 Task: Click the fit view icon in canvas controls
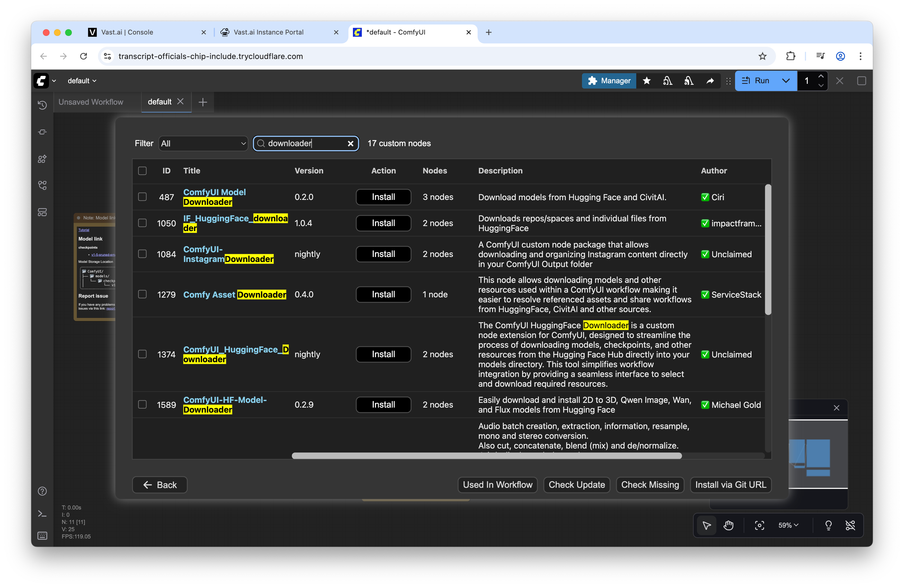pyautogui.click(x=759, y=525)
